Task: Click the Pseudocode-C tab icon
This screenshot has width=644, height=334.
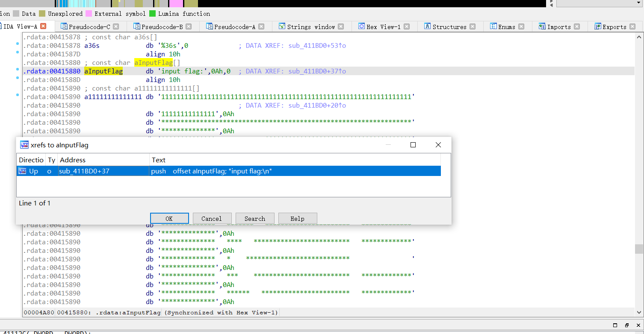Action: tap(64, 26)
